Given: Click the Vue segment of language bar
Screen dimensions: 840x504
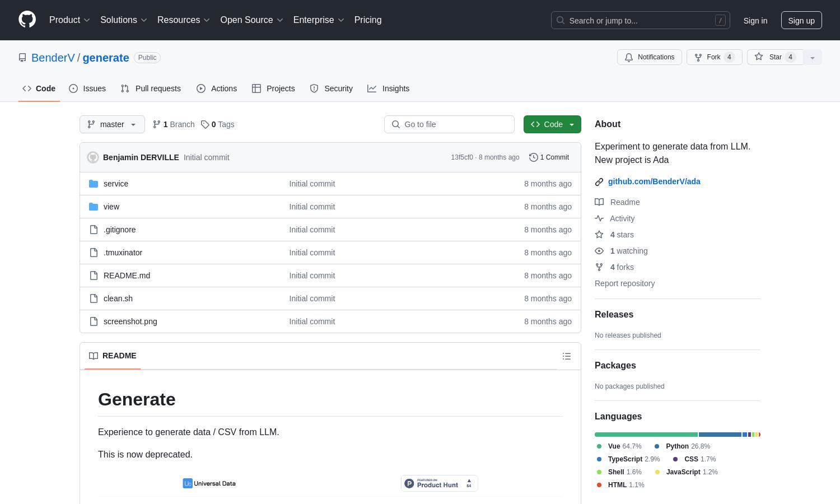Looking at the screenshot, I should click(x=646, y=435).
